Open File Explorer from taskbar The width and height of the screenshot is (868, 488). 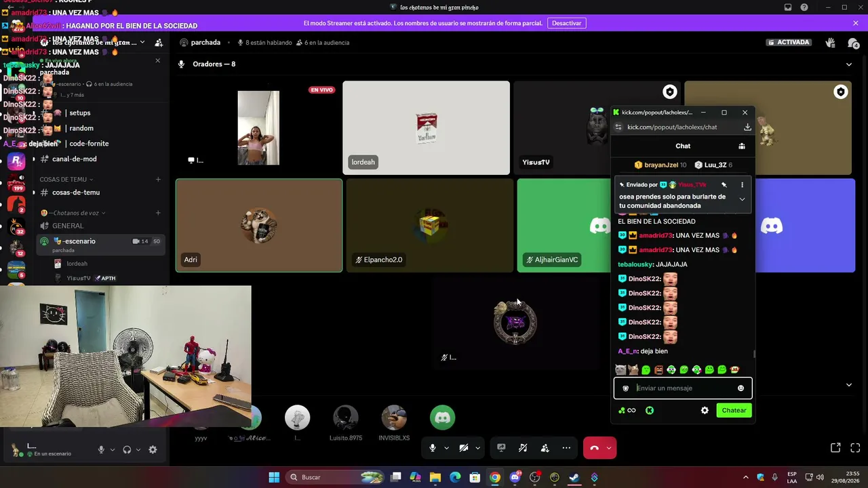point(435,477)
